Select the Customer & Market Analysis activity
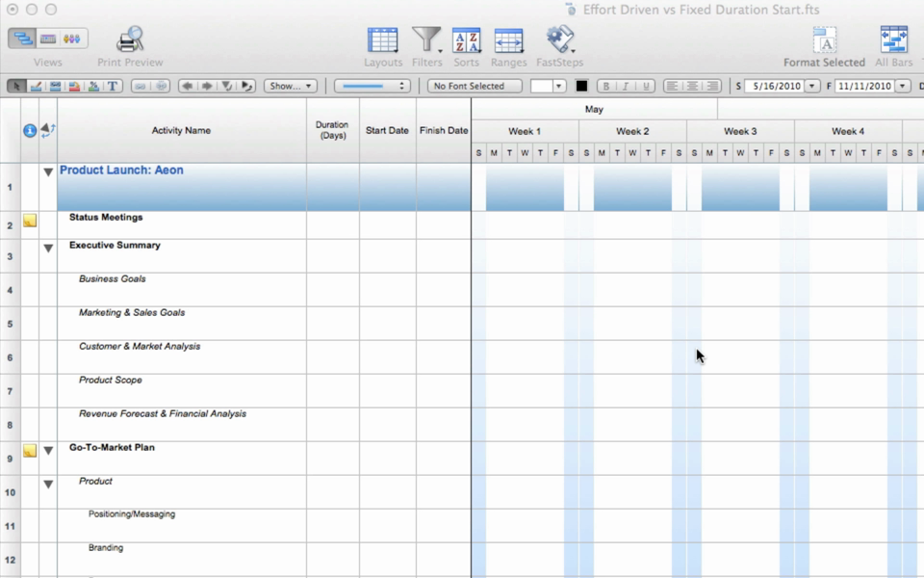Image resolution: width=924 pixels, height=578 pixels. click(140, 346)
